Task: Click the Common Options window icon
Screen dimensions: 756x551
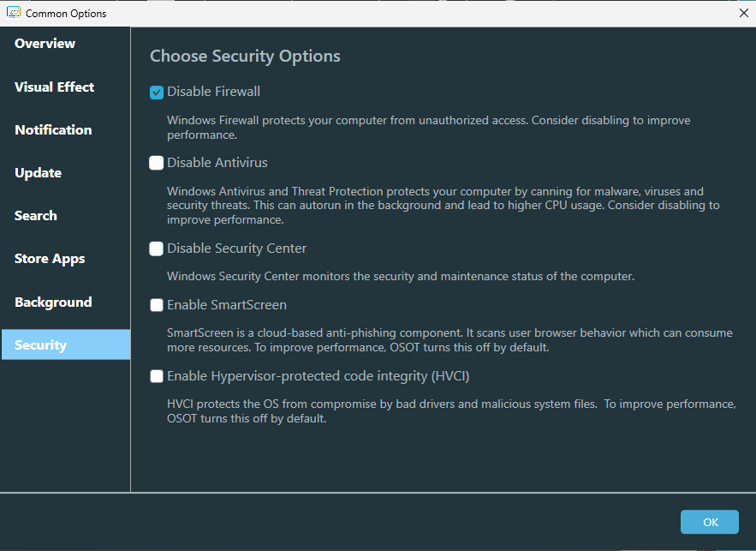Action: pyautogui.click(x=14, y=13)
